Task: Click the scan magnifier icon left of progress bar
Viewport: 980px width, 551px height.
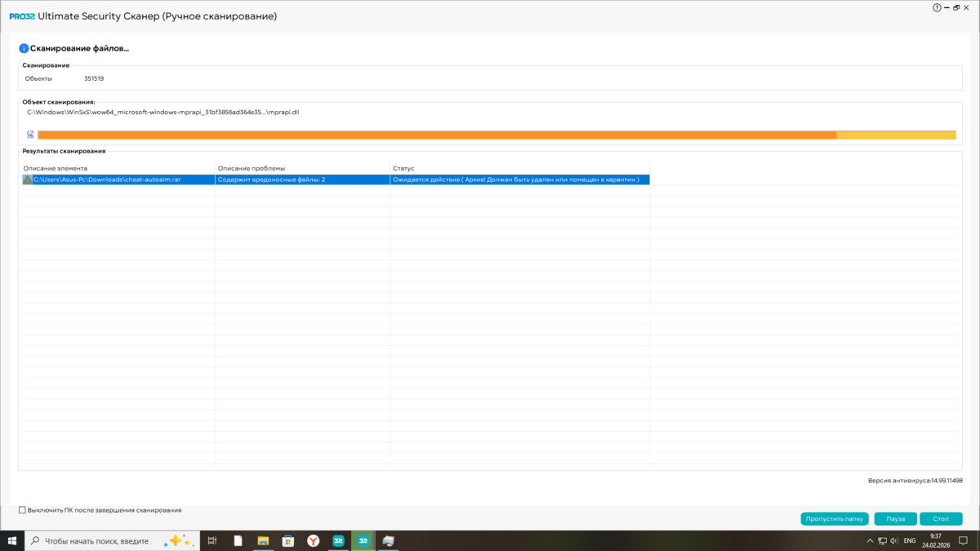Action: click(x=30, y=135)
